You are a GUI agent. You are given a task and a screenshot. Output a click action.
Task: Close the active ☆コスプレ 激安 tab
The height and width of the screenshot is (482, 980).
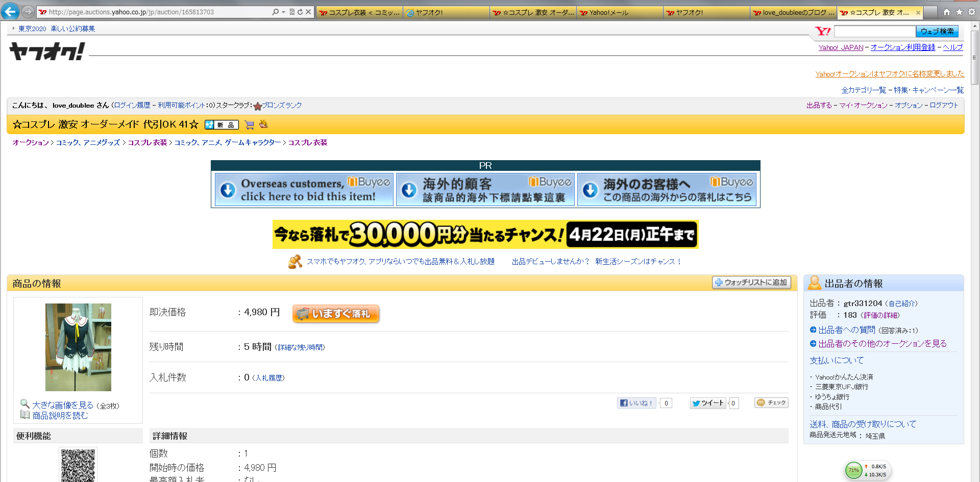[x=918, y=13]
